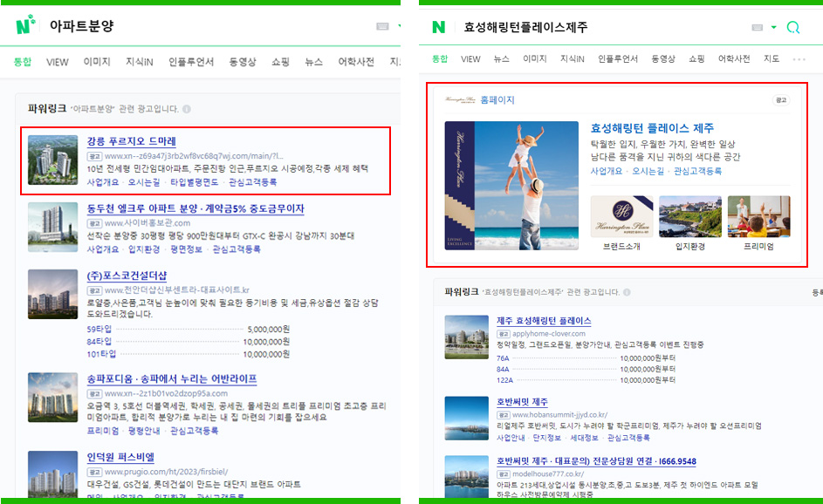
Task: Show more tabs via ellipsis in right window
Action: 799,59
